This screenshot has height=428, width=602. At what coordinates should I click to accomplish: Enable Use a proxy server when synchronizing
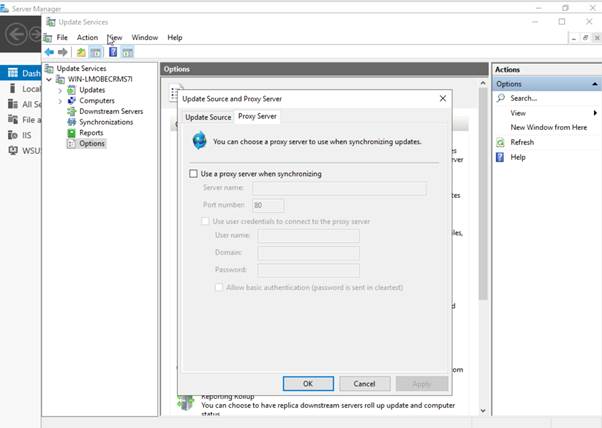click(193, 174)
